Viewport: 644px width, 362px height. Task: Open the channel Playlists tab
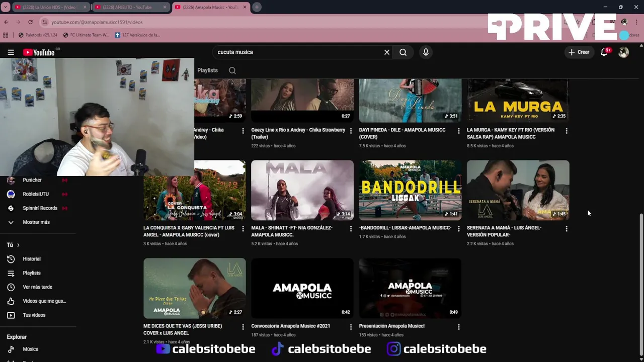207,70
